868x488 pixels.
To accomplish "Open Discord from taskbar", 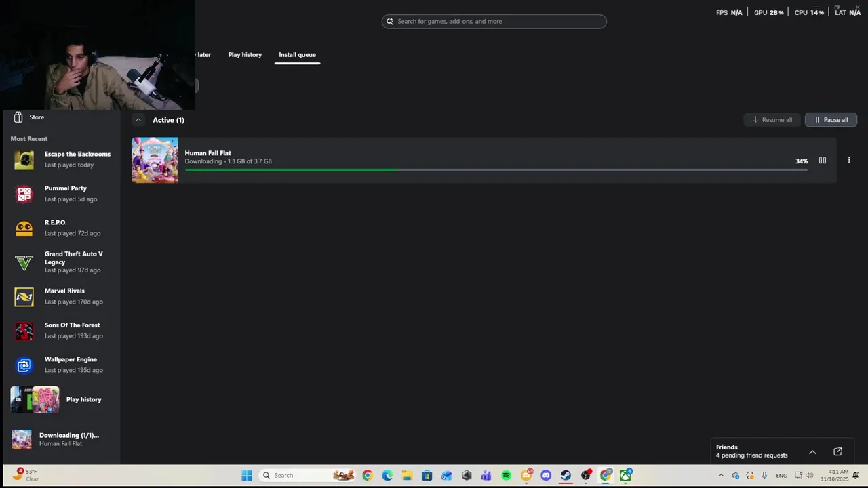I will pyautogui.click(x=546, y=475).
